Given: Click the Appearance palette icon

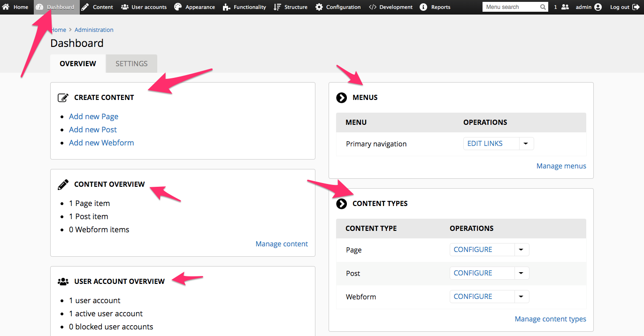Looking at the screenshot, I should 178,7.
